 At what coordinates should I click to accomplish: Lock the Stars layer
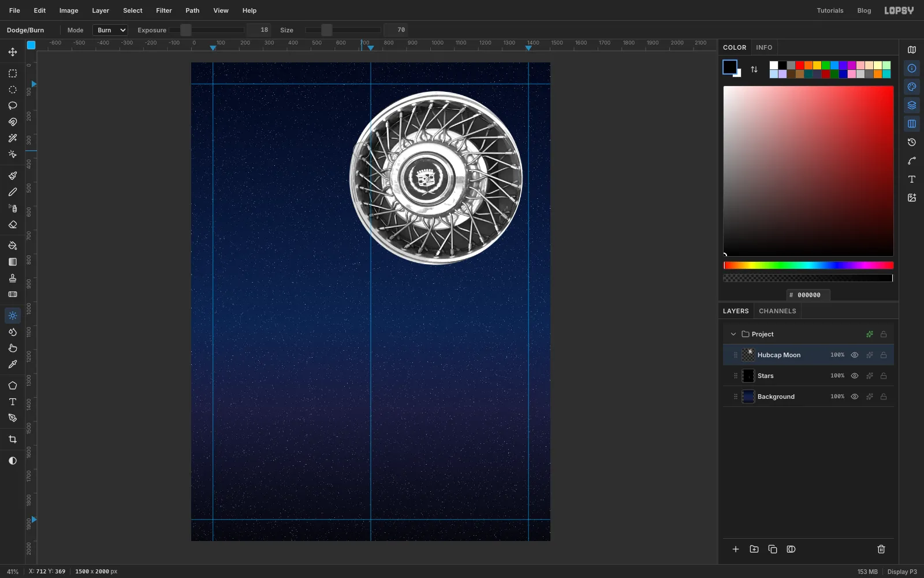pos(884,376)
